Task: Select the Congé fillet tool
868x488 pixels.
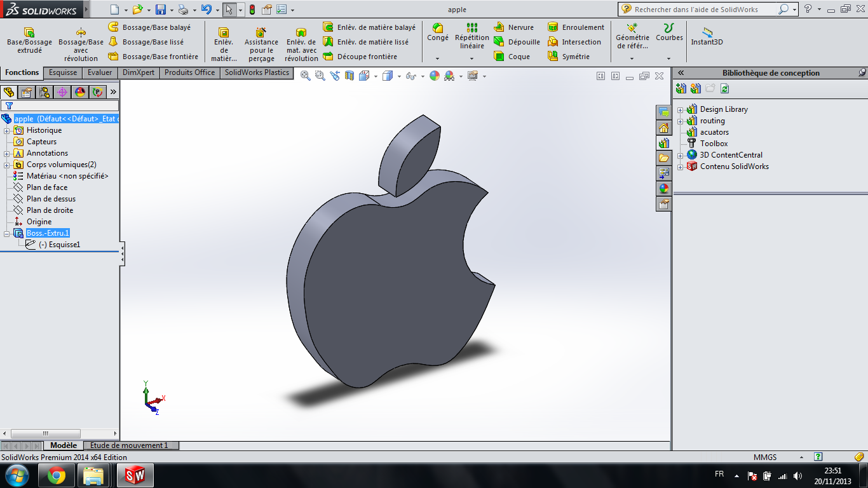Action: click(x=438, y=32)
